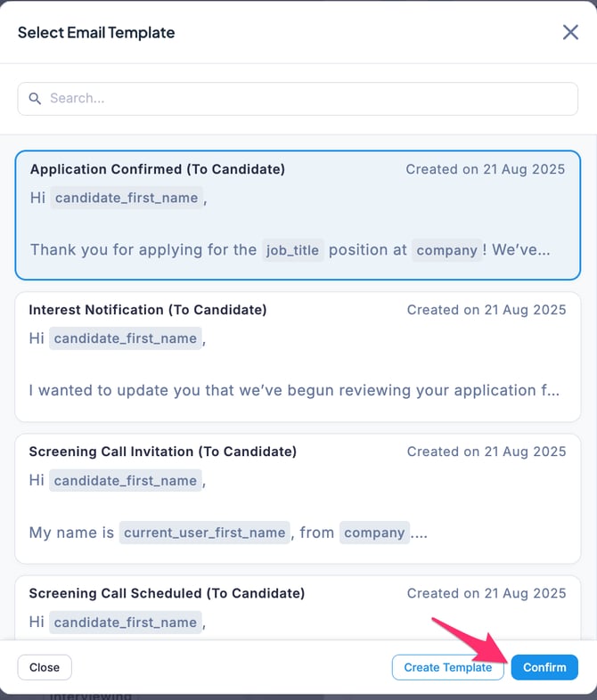Select Screening Call Scheduled (To Candidate) template
597x700 pixels.
click(167, 593)
